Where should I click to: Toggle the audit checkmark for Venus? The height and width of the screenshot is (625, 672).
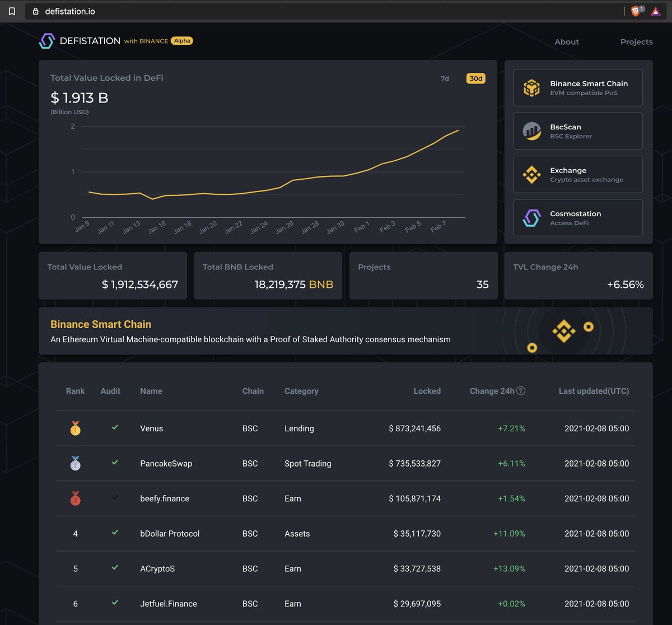(x=115, y=428)
